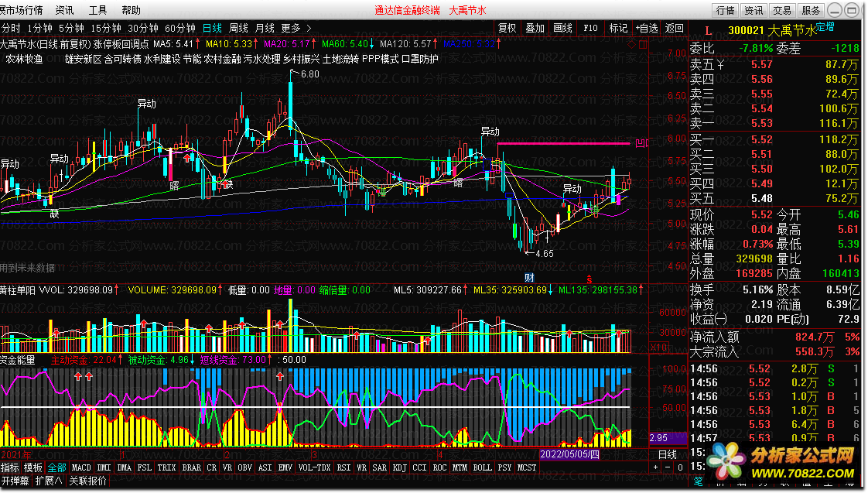Click the red diamond icon above the price axis
Viewport: 868px width, 493px height.
click(x=633, y=44)
